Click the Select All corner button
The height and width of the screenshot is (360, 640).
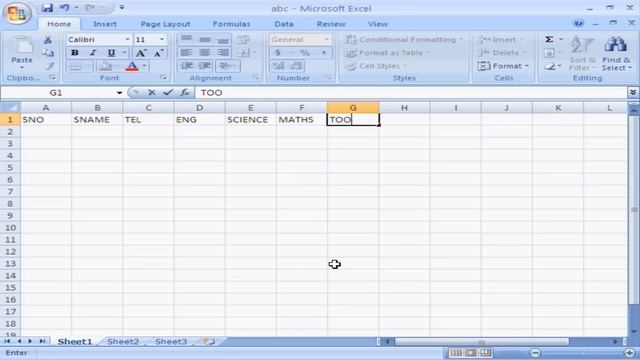point(10,108)
